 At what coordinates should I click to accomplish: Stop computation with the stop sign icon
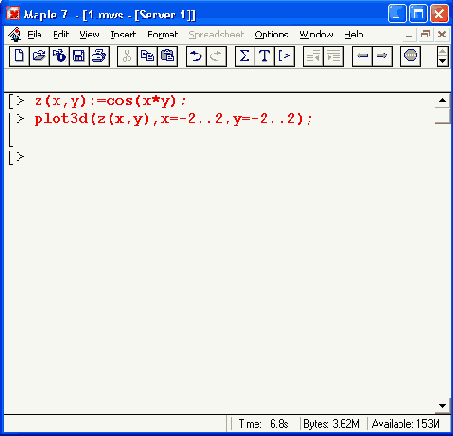[x=410, y=56]
